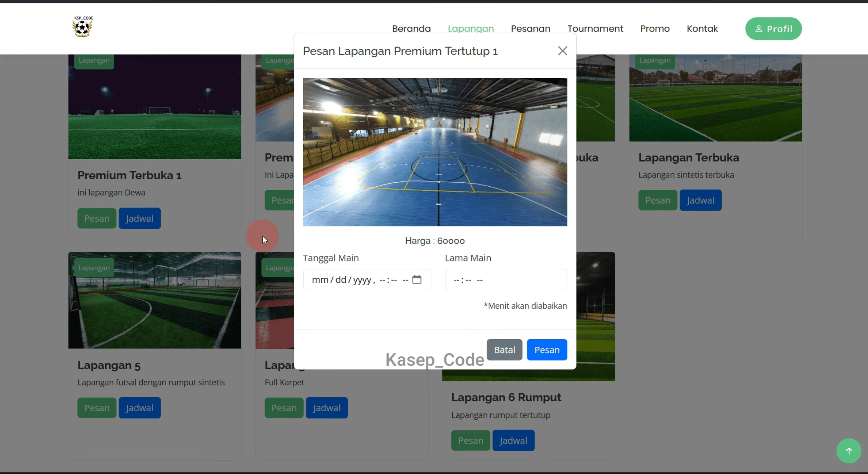Click the Lapangan Terbuka field image

pos(716,98)
